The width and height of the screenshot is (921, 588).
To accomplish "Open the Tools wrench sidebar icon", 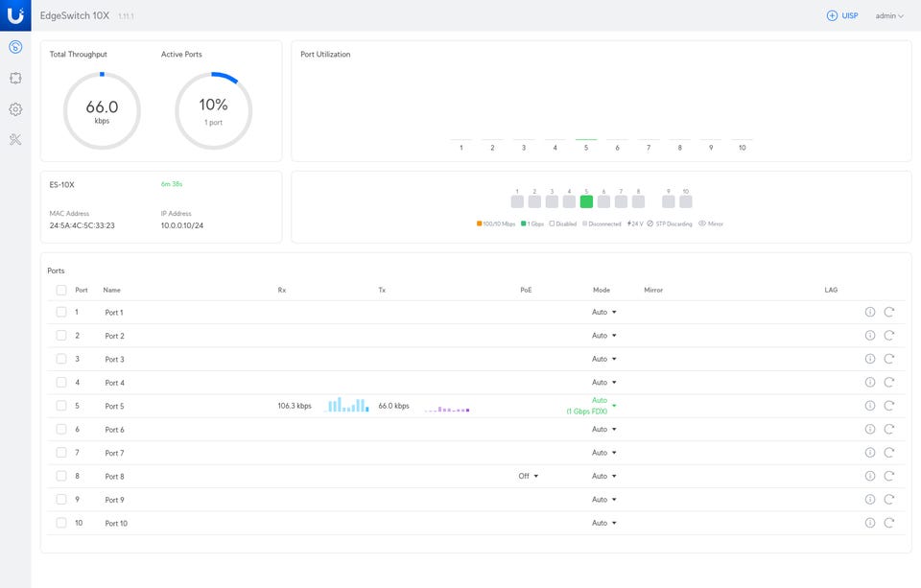I will click(15, 139).
